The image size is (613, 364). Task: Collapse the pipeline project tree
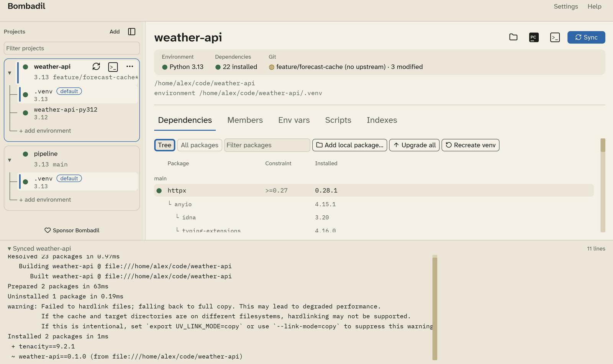coord(10,160)
